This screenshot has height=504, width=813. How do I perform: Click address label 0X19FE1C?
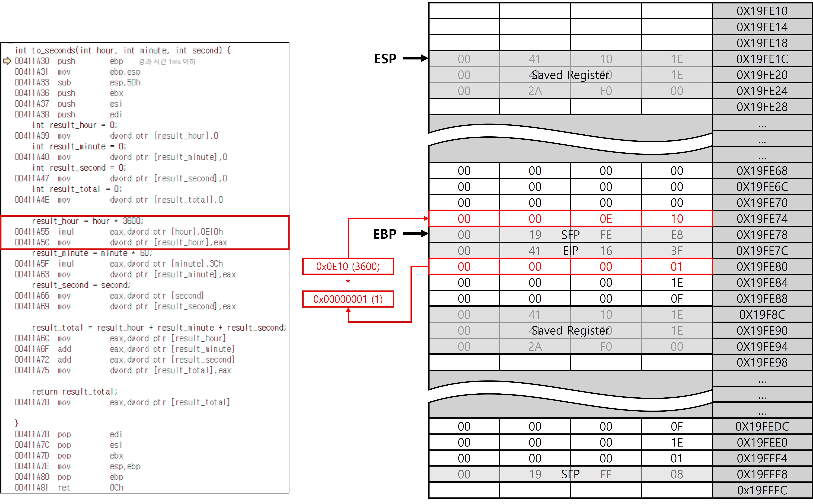click(762, 59)
